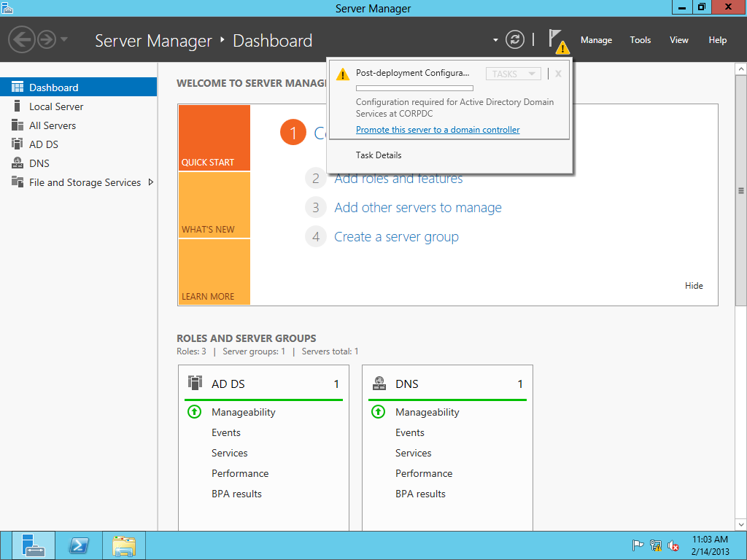Open Windows PowerShell from the taskbar
This screenshot has width=747, height=560.
79,545
